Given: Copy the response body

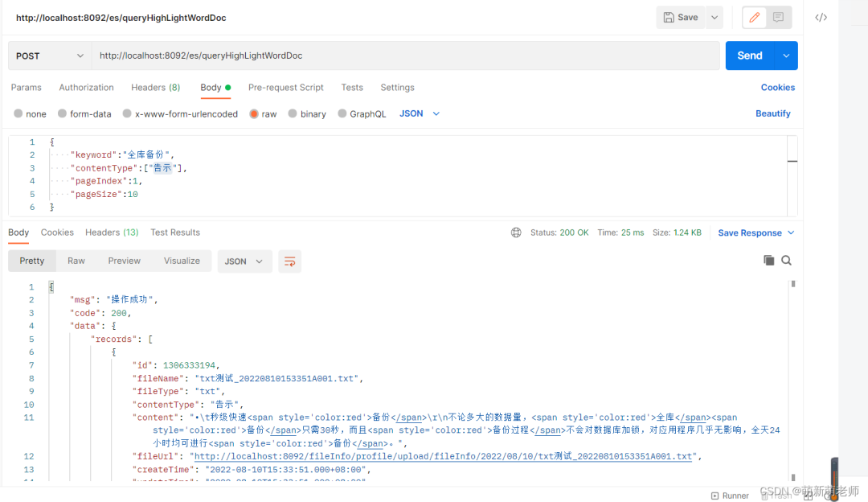Looking at the screenshot, I should (768, 260).
